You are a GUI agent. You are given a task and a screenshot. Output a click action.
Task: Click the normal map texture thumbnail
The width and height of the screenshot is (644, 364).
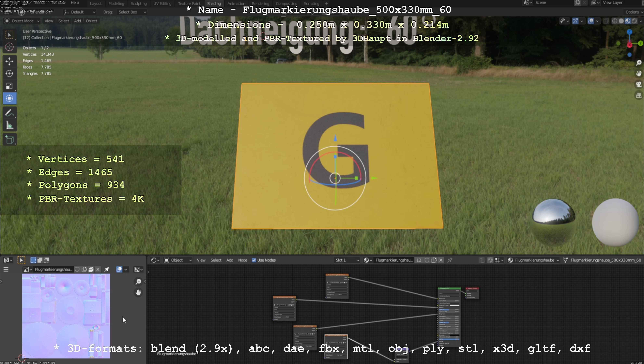click(x=66, y=316)
